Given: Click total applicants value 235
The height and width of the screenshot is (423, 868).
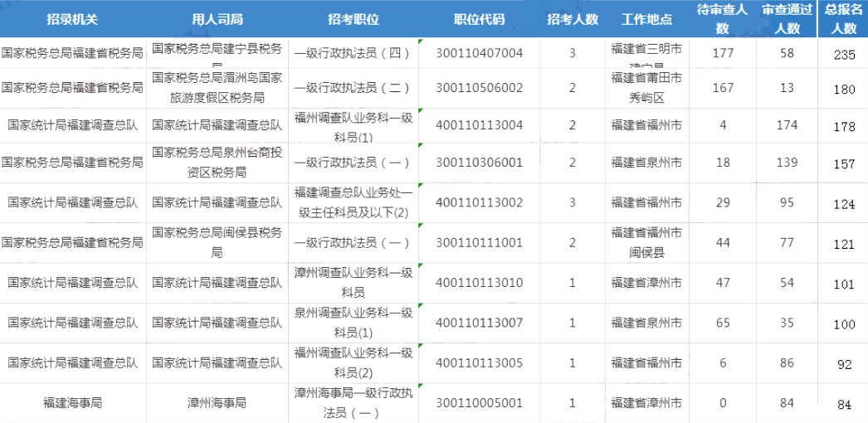Looking at the screenshot, I should click(844, 56).
